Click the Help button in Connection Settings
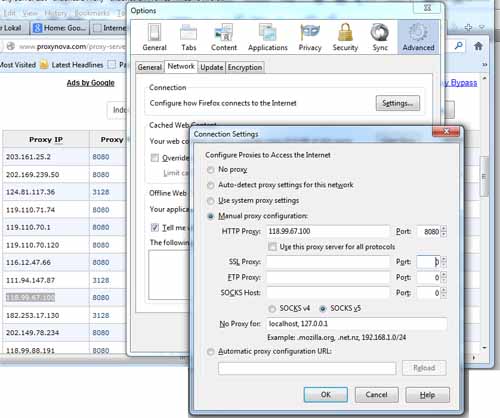 (x=427, y=395)
